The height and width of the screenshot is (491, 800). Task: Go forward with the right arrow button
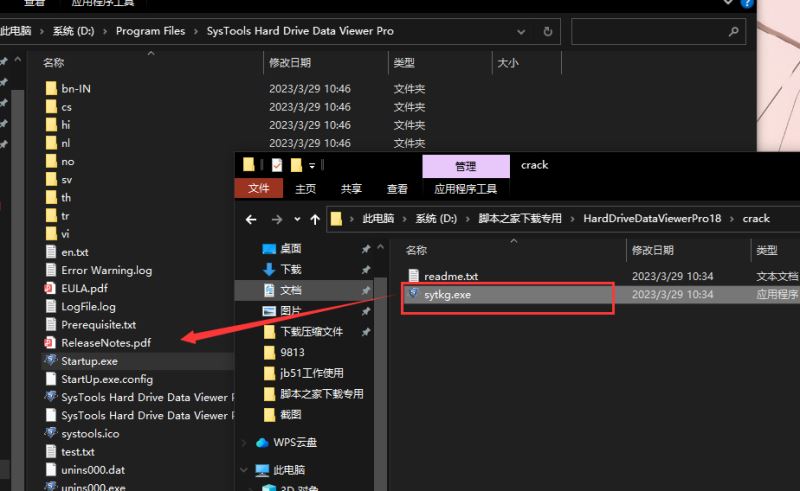(x=277, y=219)
